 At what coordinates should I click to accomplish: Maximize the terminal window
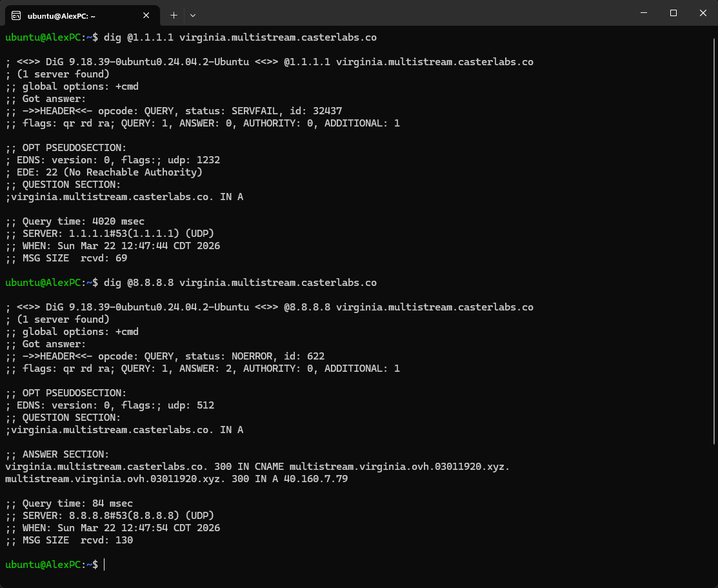pos(673,14)
